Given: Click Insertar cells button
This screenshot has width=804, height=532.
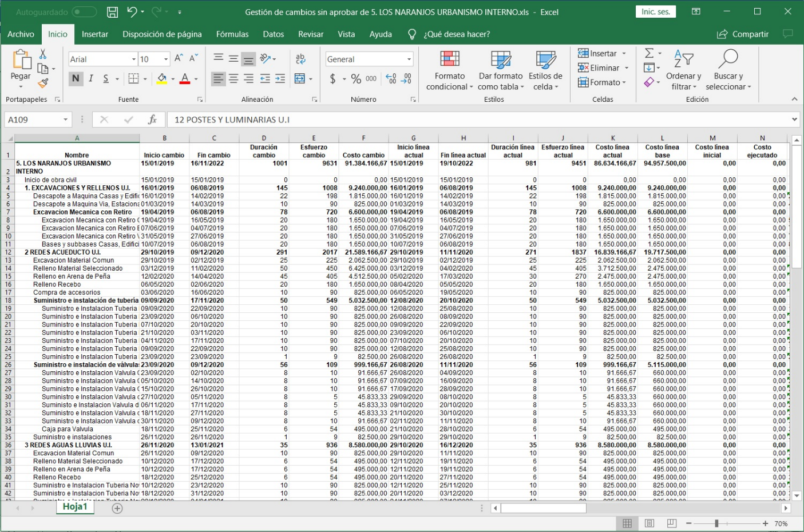Looking at the screenshot, I should [603, 53].
